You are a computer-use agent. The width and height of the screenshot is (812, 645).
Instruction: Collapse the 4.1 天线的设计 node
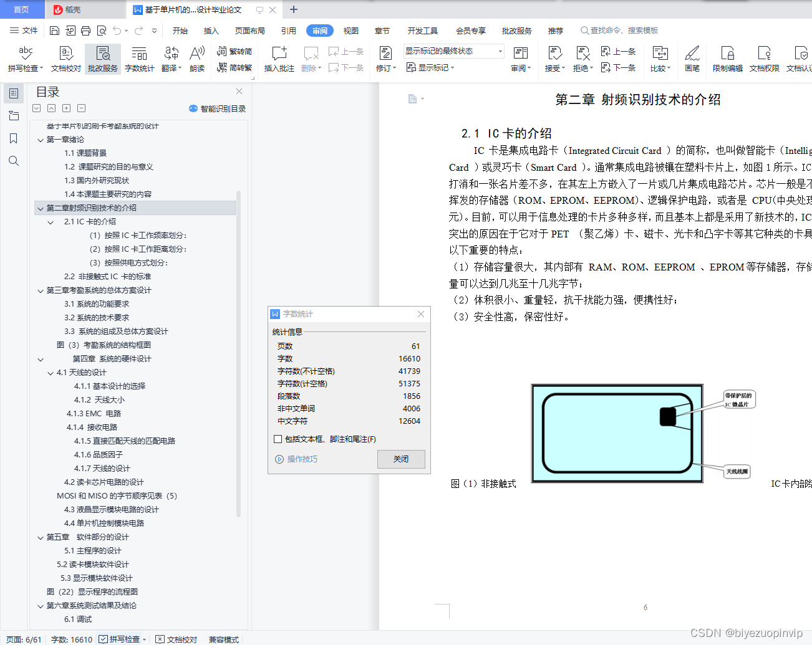coord(51,373)
